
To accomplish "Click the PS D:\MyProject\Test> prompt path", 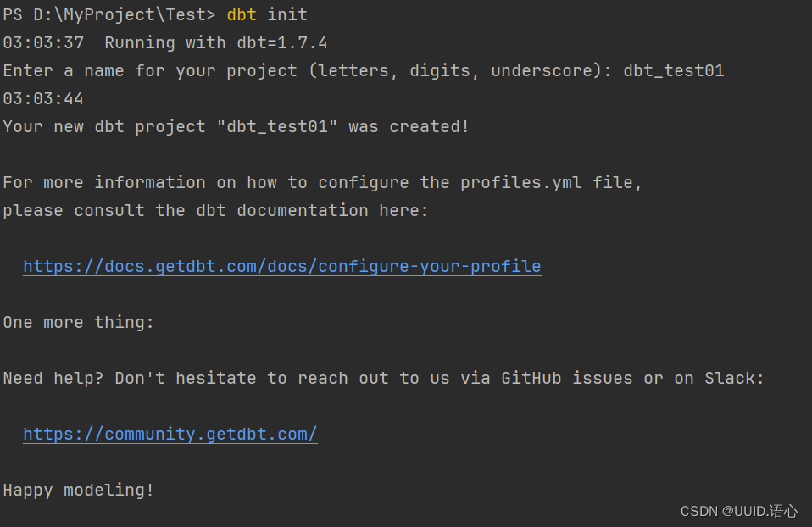I will pyautogui.click(x=108, y=14).
